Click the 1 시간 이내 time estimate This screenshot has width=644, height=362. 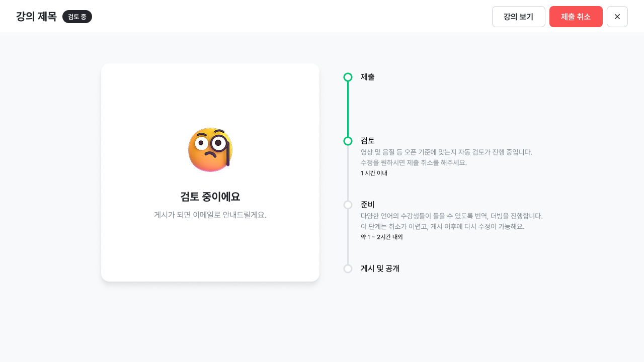[x=374, y=173]
